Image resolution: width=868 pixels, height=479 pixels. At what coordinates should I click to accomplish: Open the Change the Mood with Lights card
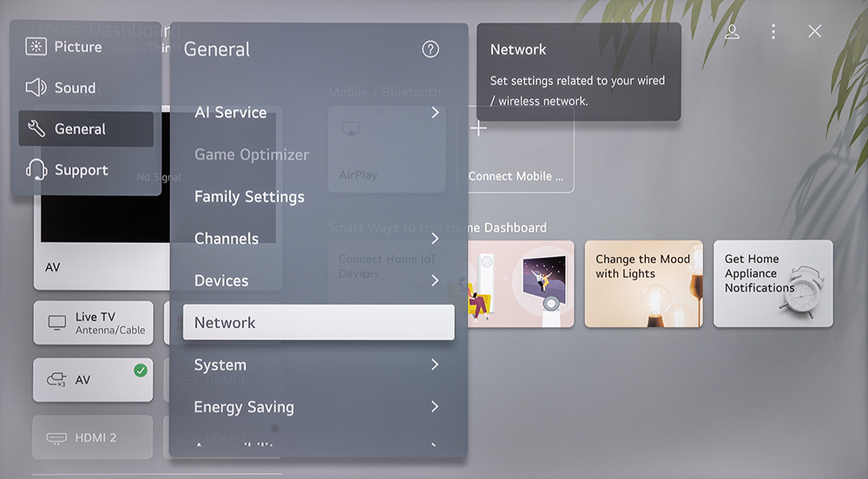point(643,284)
